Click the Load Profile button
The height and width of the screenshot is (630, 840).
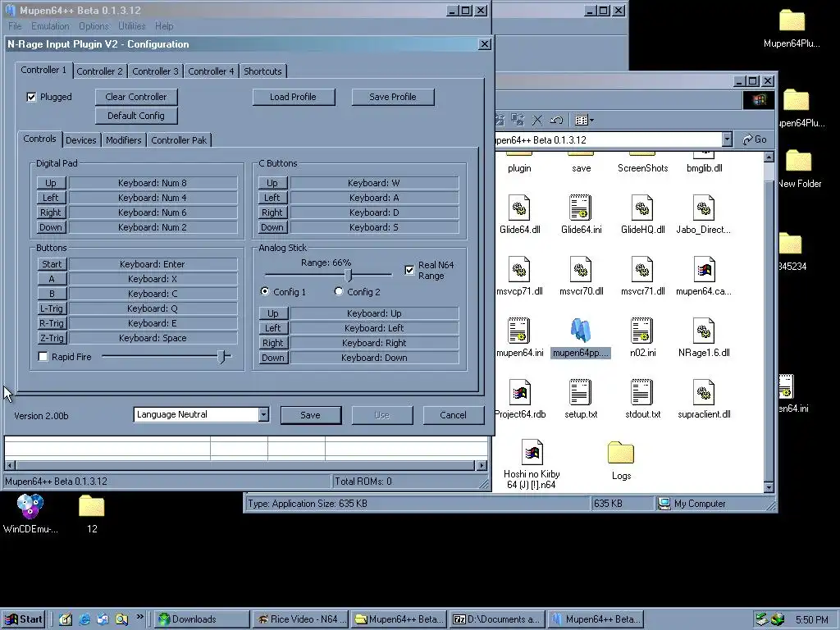(x=294, y=97)
